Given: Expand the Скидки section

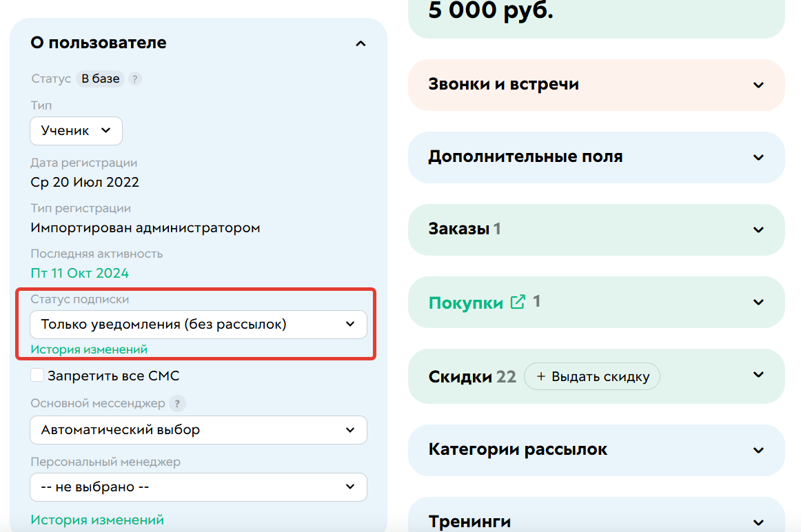Looking at the screenshot, I should tap(758, 376).
